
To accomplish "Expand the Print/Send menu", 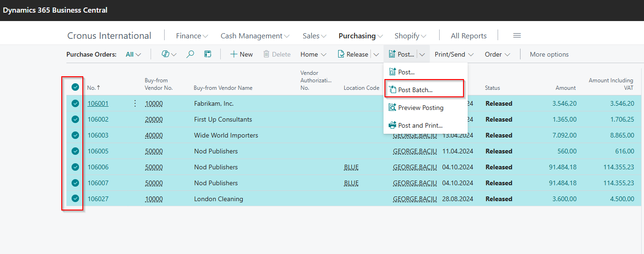I will [454, 54].
